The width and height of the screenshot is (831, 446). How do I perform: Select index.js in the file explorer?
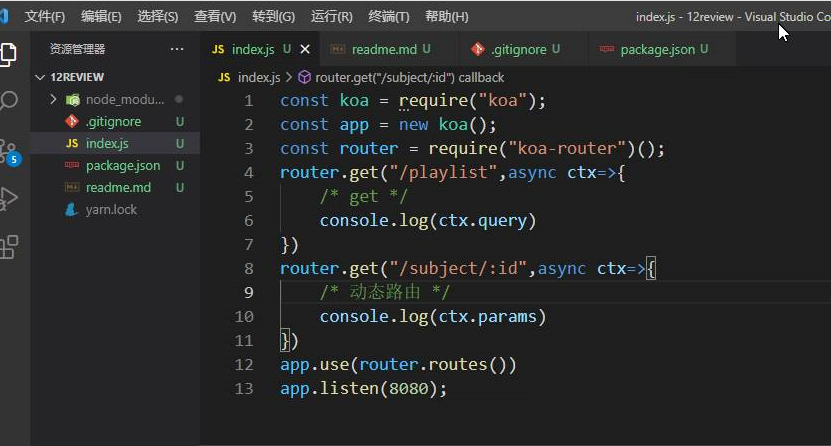(x=116, y=144)
